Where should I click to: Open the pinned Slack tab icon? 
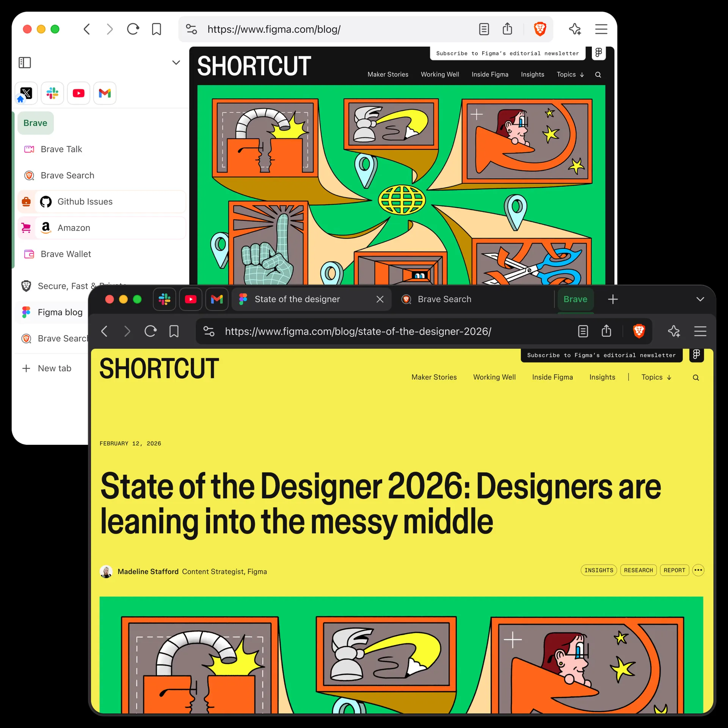164,299
